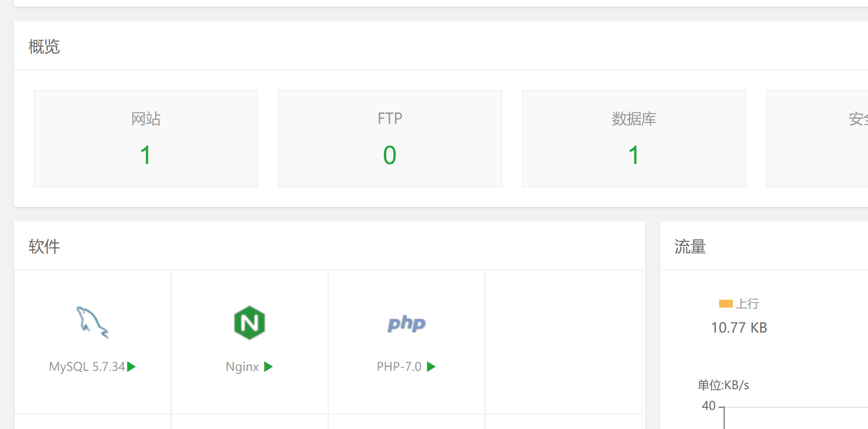This screenshot has height=429, width=868.
Task: Click the 网站 count number 1
Action: [146, 155]
